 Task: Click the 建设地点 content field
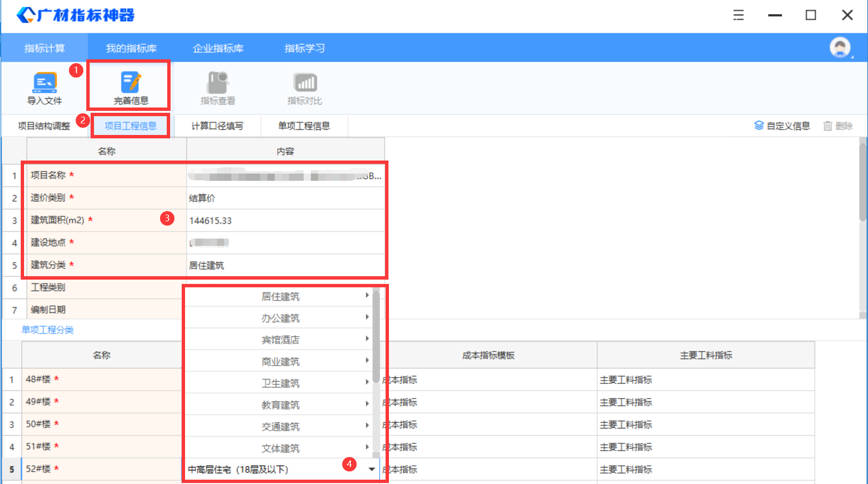(285, 242)
